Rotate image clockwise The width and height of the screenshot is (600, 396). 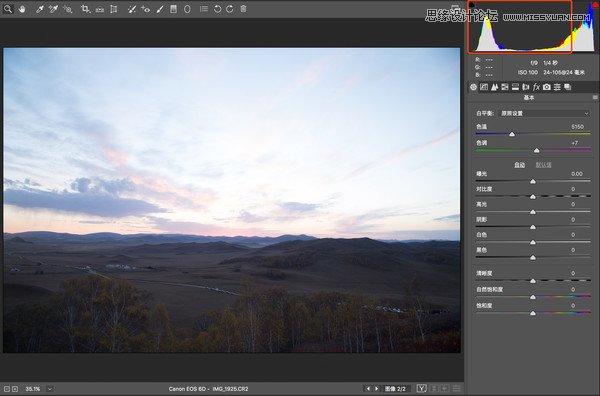click(x=230, y=9)
